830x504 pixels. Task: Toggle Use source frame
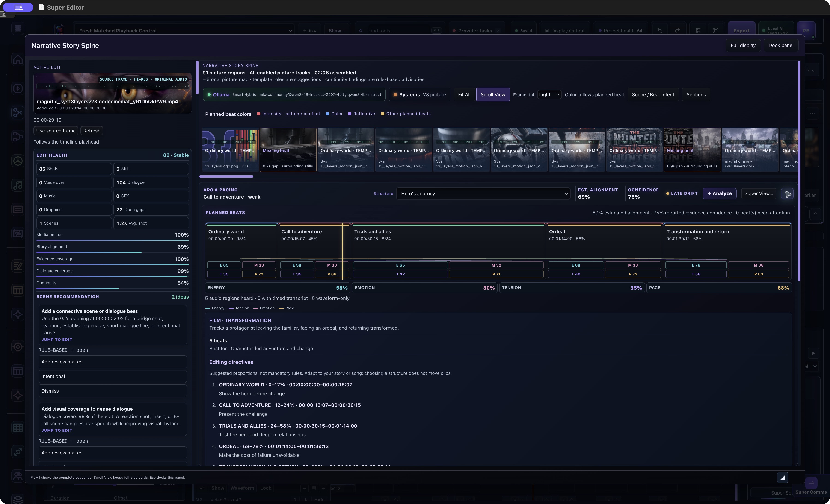click(x=56, y=131)
